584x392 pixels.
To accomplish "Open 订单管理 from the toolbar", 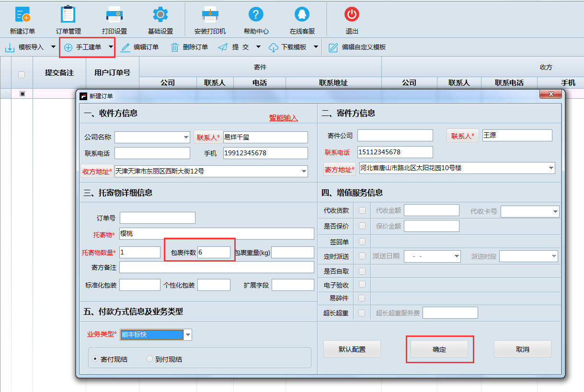I will click(68, 18).
